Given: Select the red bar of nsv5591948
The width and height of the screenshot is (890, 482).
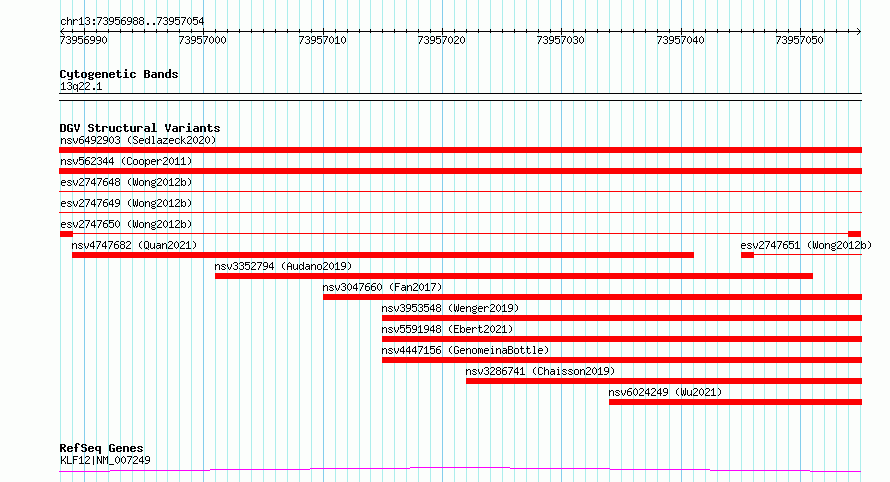Looking at the screenshot, I should coord(622,339).
